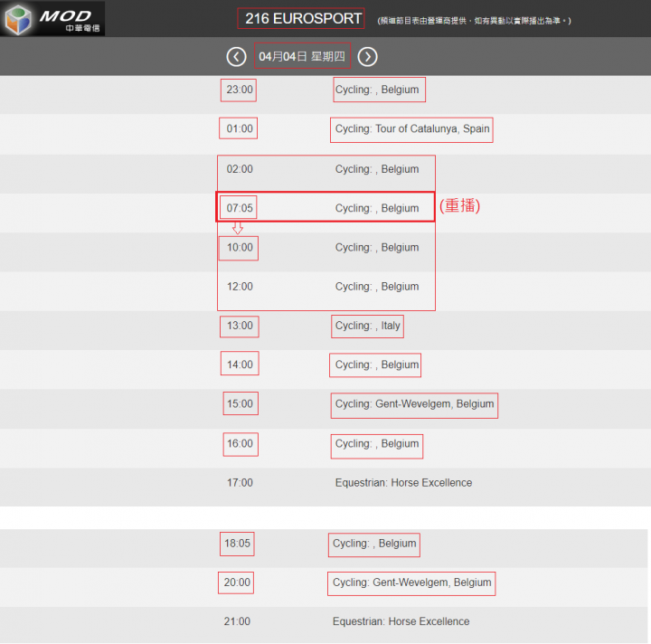
Task: Select the 23:00 time entry
Action: coord(240,90)
